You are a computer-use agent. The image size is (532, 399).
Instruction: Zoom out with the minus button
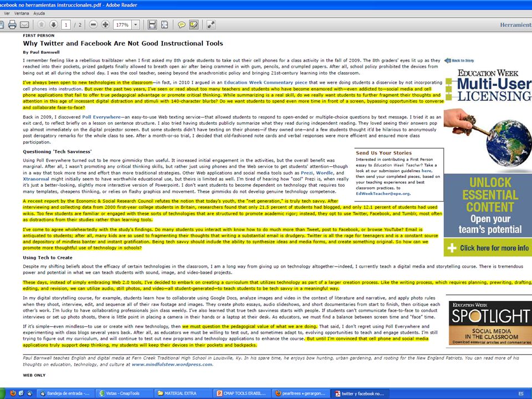click(x=93, y=24)
